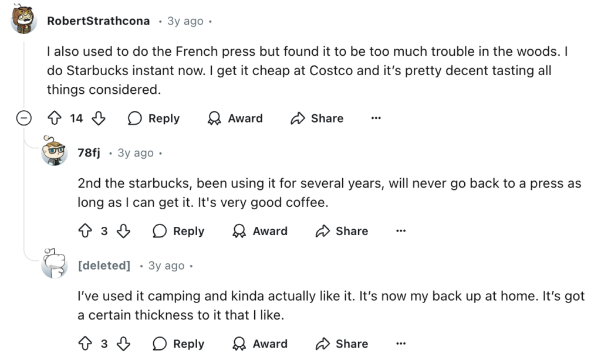View RobertStrathcona's avatar image
The height and width of the screenshot is (364, 601).
click(x=23, y=19)
